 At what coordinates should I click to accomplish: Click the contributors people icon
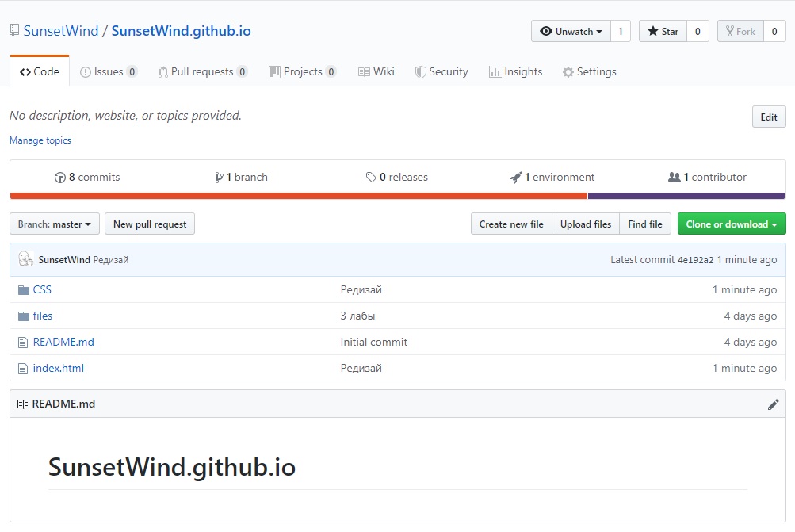pyautogui.click(x=675, y=178)
